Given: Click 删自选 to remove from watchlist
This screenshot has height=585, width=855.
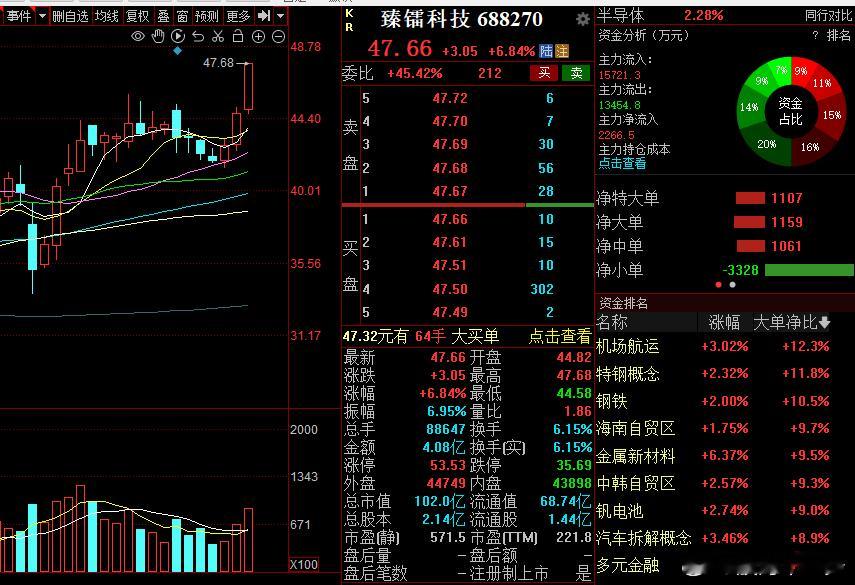Looking at the screenshot, I should [x=70, y=16].
